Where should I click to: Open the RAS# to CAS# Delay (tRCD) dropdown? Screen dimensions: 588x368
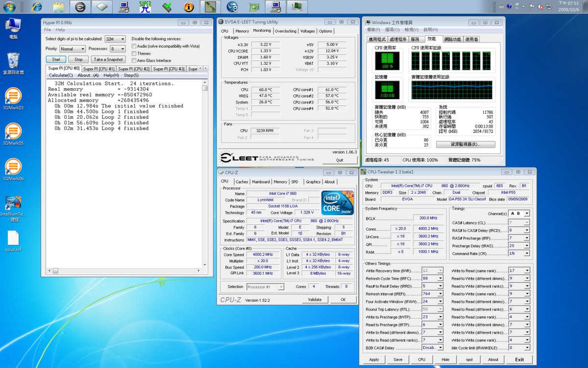519,230
